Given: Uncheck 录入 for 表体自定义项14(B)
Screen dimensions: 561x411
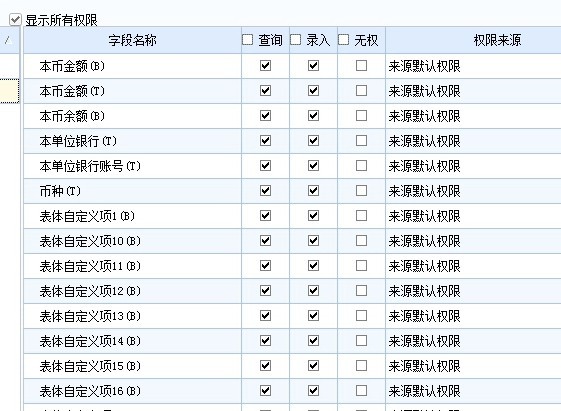Looking at the screenshot, I should coord(313,341).
